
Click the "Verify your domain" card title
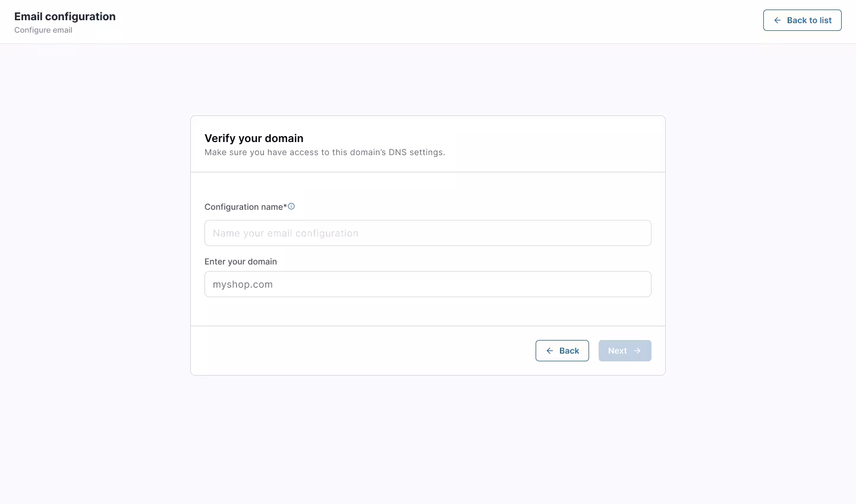click(254, 138)
